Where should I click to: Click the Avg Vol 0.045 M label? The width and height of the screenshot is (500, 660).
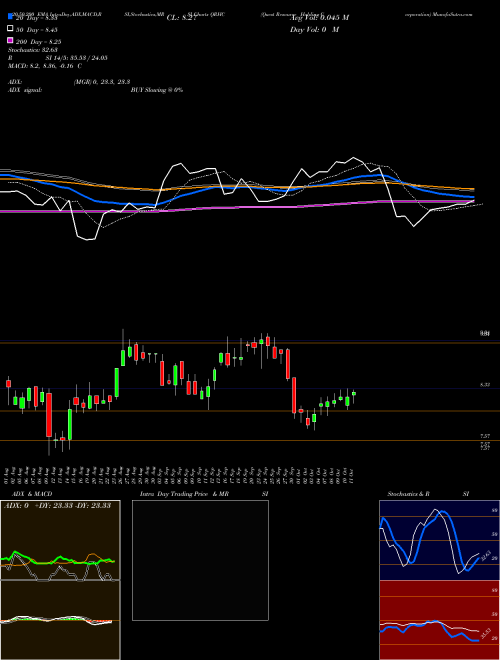[x=319, y=18]
